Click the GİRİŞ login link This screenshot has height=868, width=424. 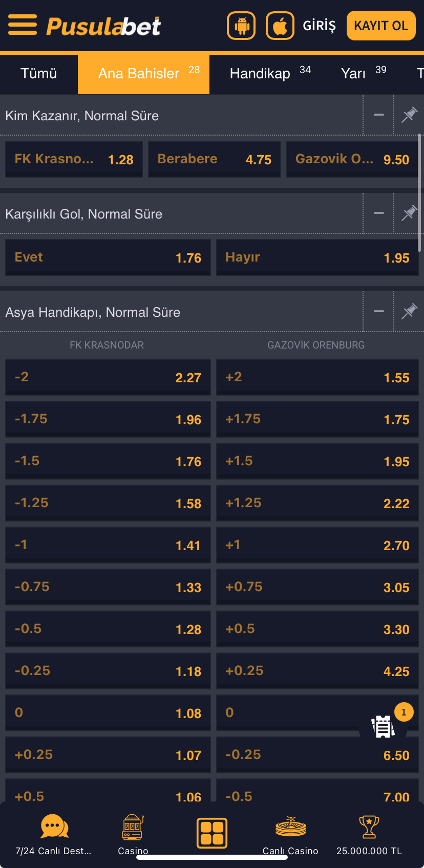pos(319,25)
